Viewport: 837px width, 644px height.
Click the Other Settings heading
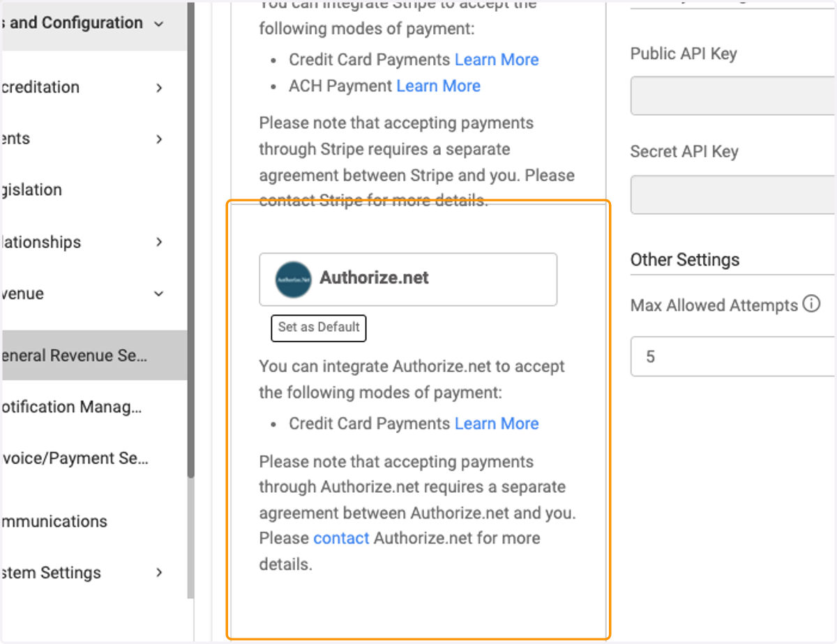tap(685, 260)
